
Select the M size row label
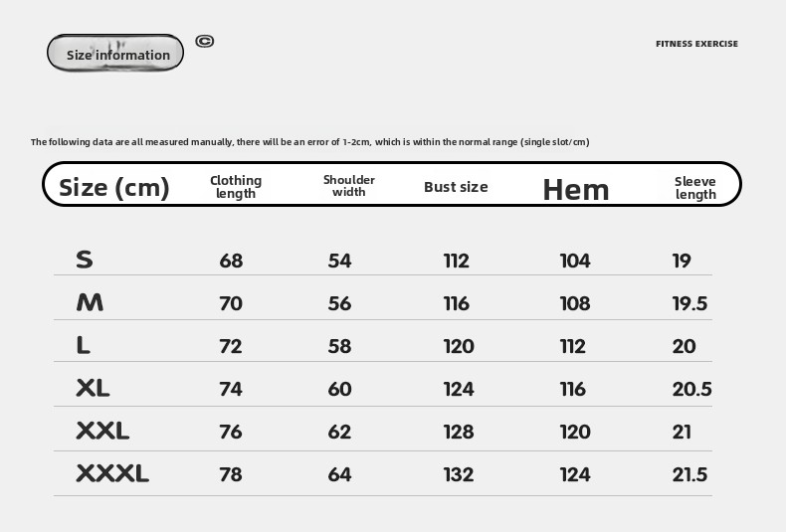click(x=90, y=302)
